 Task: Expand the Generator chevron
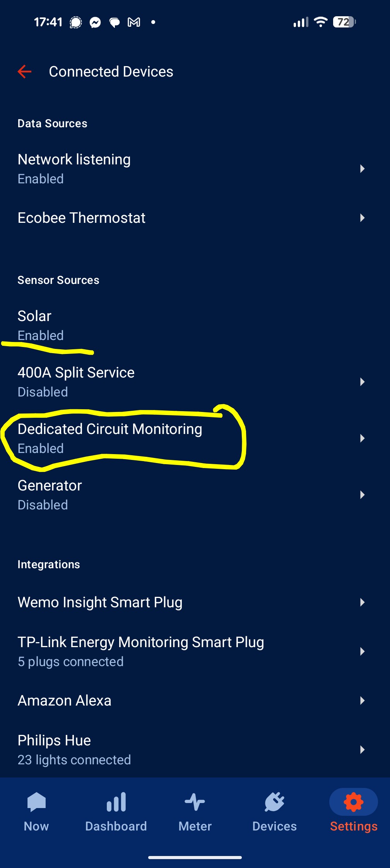point(362,495)
